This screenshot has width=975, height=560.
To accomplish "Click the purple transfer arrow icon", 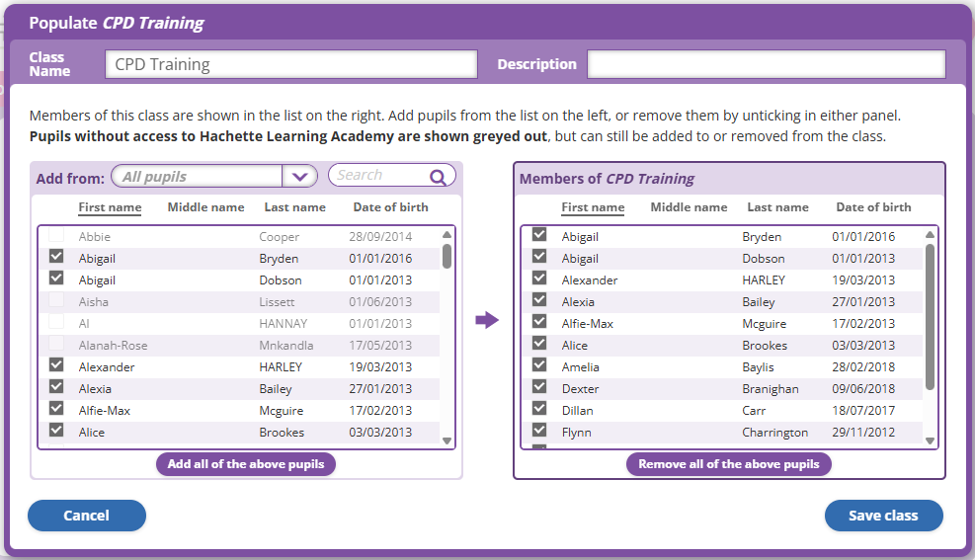I will coord(487,320).
